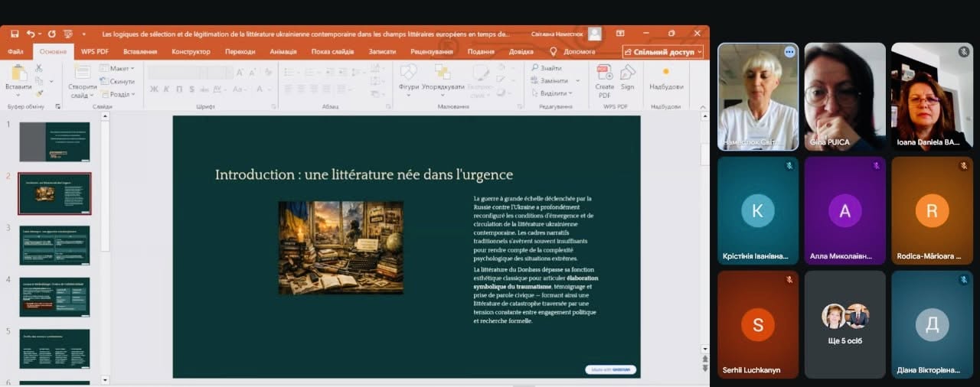Open the clipboard pane launcher

point(57,107)
